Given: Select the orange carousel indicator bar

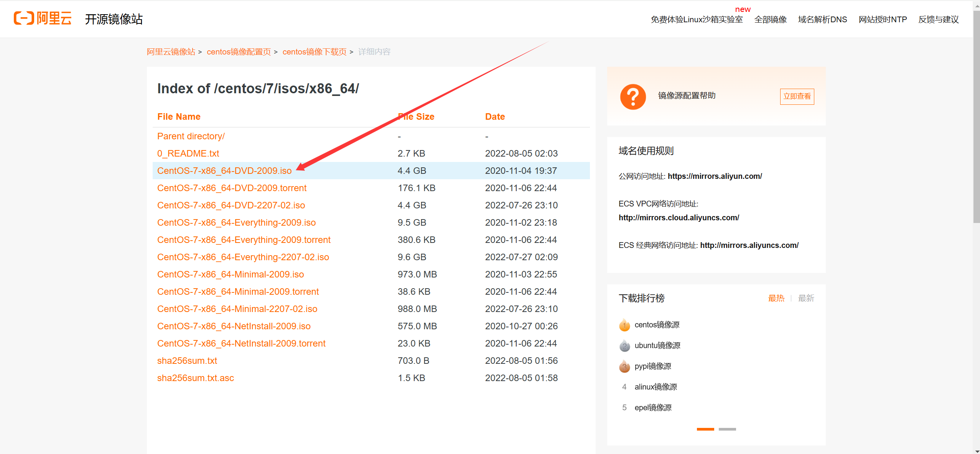Looking at the screenshot, I should click(705, 429).
